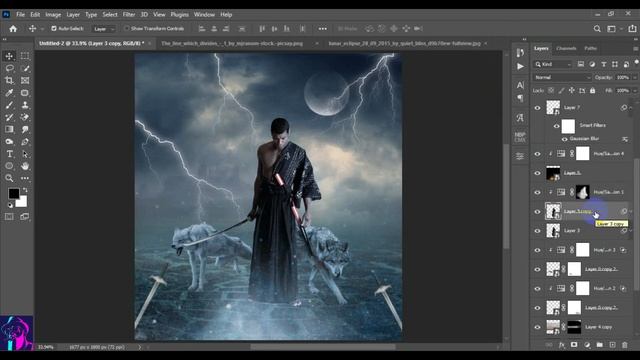The image size is (640, 360).
Task: Click the Share icon at top right
Action: pyautogui.click(x=632, y=29)
